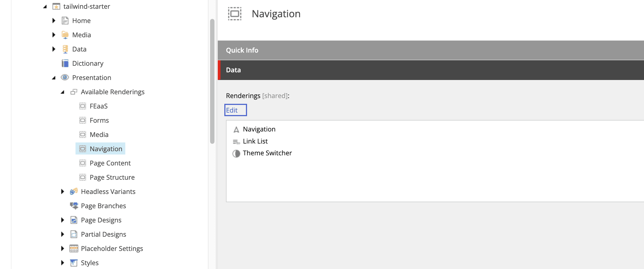Click the Presentation eye icon
This screenshot has width=644, height=269.
coord(65,78)
